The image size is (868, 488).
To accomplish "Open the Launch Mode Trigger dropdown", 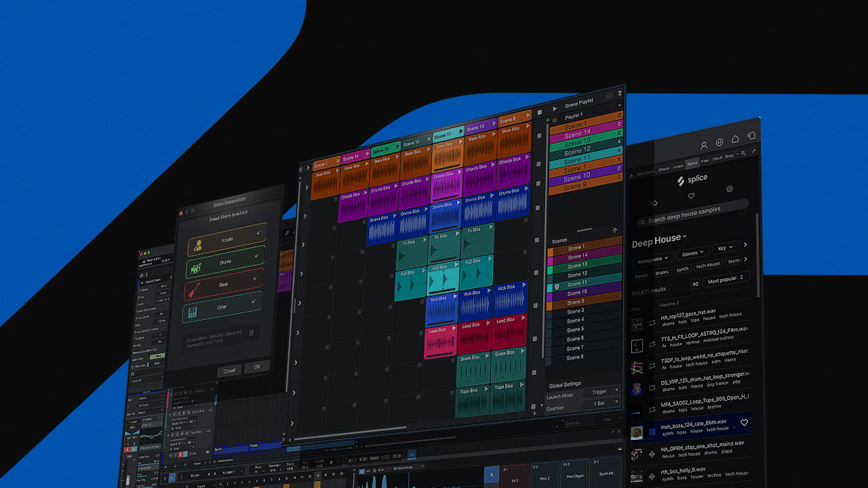I will coord(601,391).
